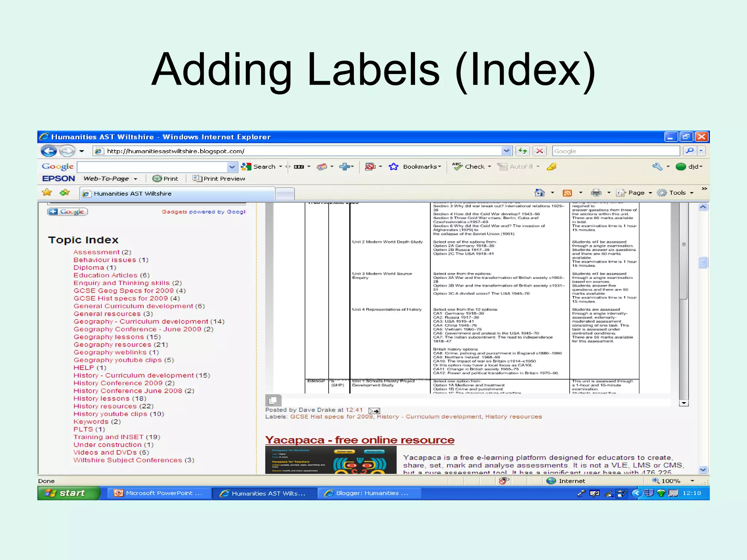
Task: Open the address bar history dropdown
Action: coord(506,151)
